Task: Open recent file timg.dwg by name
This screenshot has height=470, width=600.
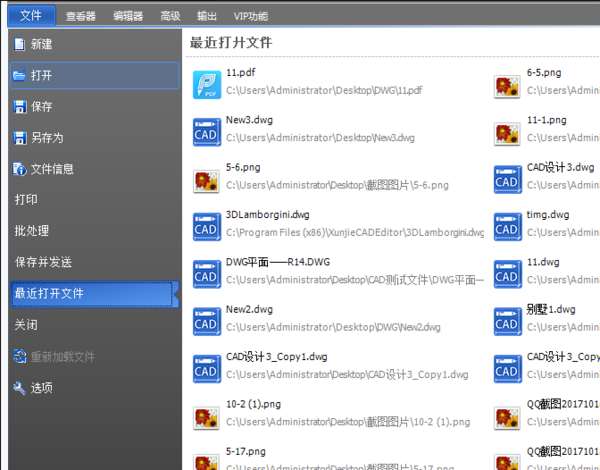Action: click(x=548, y=215)
